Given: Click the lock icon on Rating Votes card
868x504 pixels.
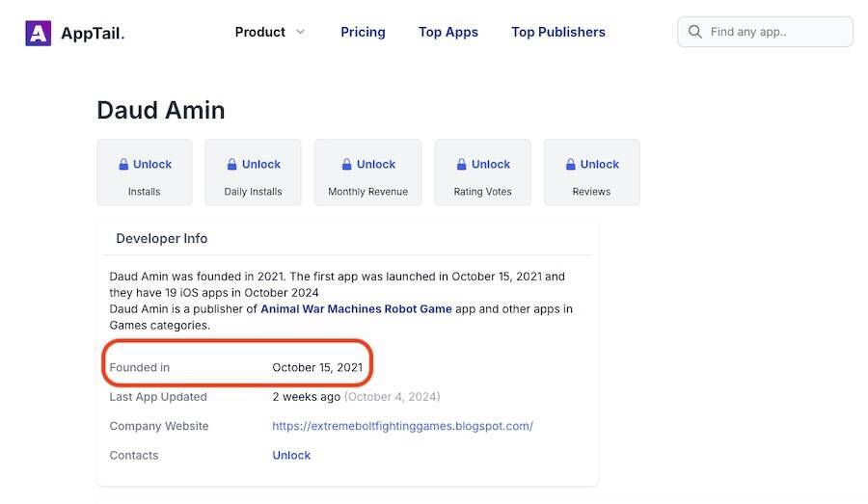Looking at the screenshot, I should point(462,165).
